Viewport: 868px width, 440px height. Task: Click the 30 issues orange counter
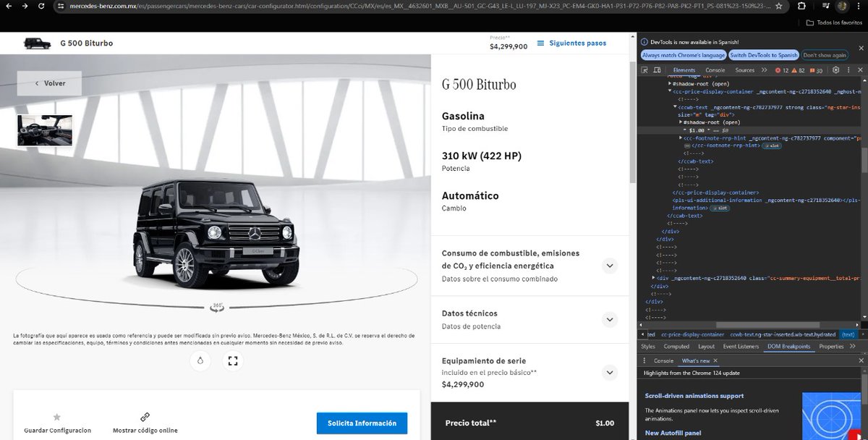(x=816, y=70)
